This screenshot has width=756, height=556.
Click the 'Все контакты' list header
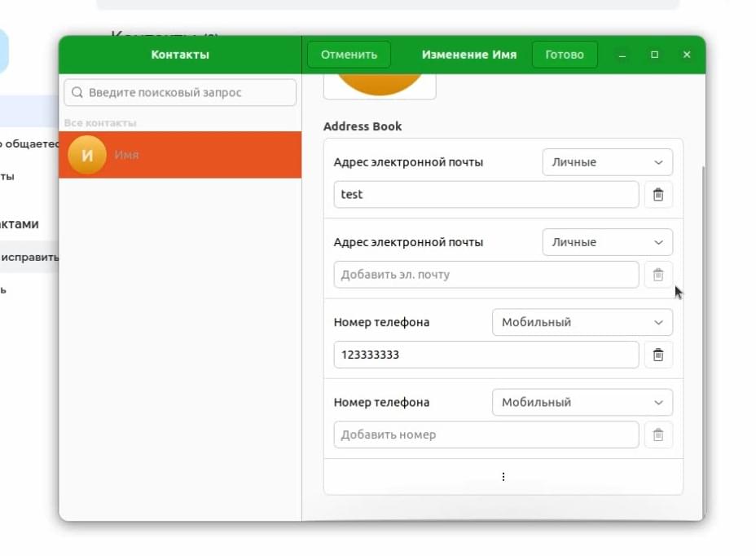point(100,123)
